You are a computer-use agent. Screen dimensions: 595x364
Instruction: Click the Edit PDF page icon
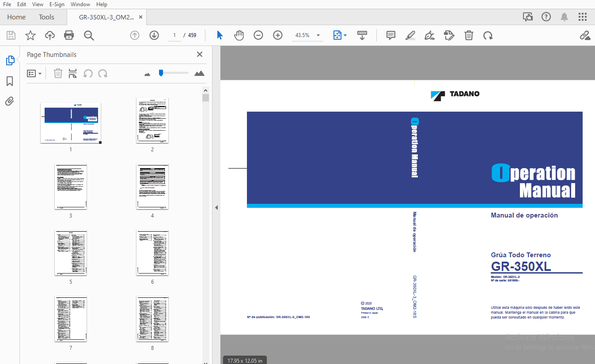449,35
